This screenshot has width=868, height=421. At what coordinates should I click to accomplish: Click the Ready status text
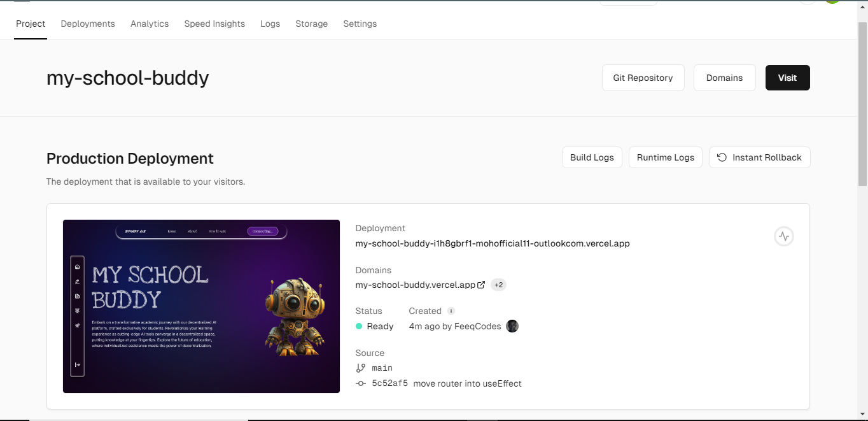click(x=381, y=326)
